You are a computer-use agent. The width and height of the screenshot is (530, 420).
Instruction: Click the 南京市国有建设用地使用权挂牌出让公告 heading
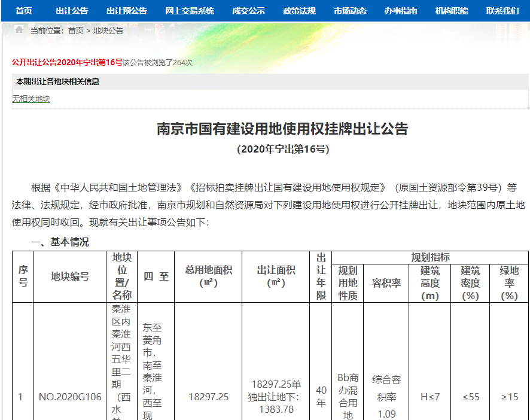[x=282, y=129]
